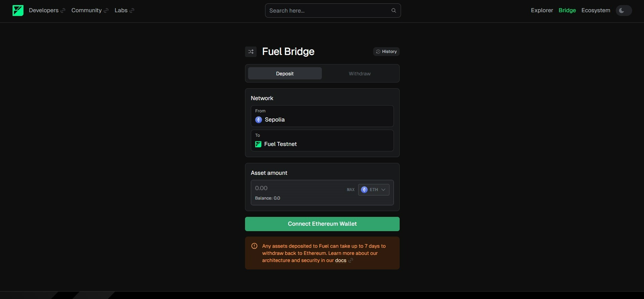Open the Community navigation menu
This screenshot has width=644, height=299.
[x=86, y=11]
